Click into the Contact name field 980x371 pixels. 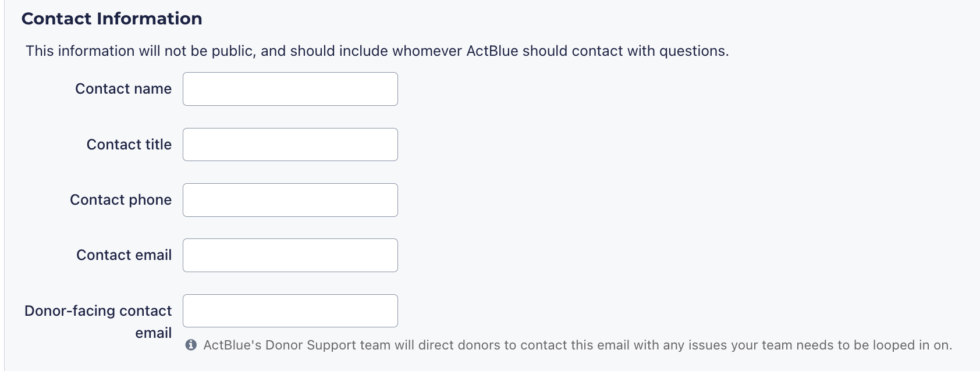tap(290, 89)
